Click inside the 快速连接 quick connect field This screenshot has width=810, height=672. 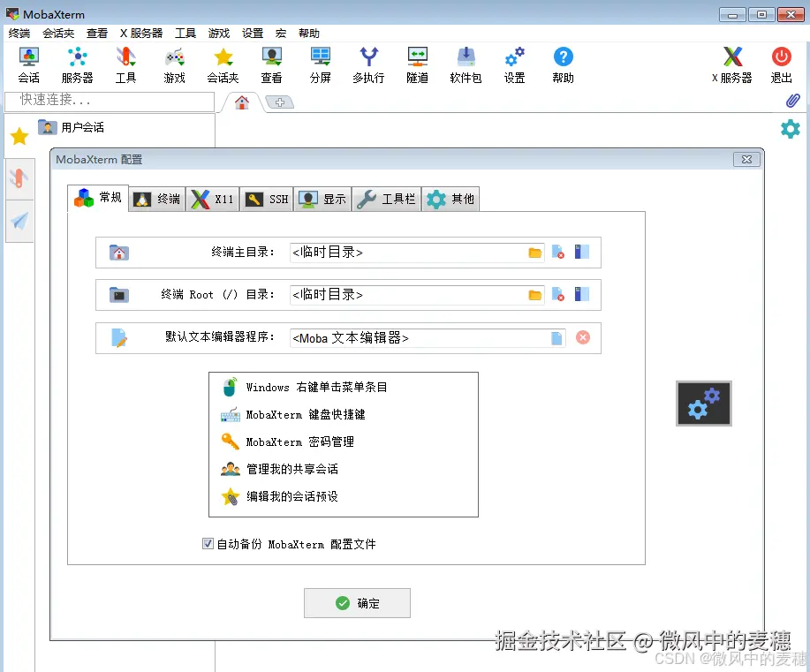(106, 101)
